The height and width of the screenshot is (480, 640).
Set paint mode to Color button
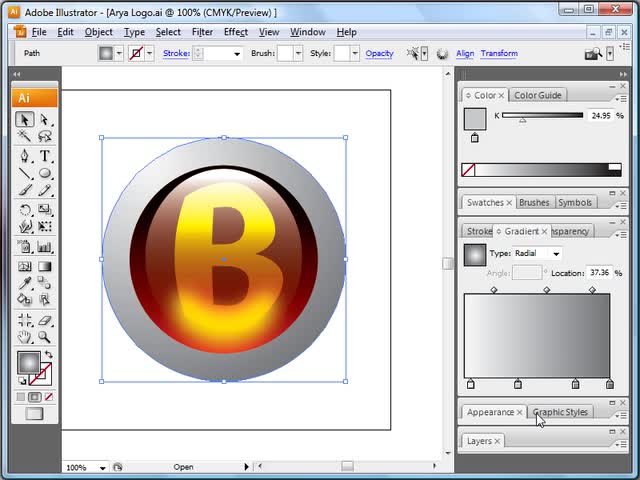click(x=20, y=397)
